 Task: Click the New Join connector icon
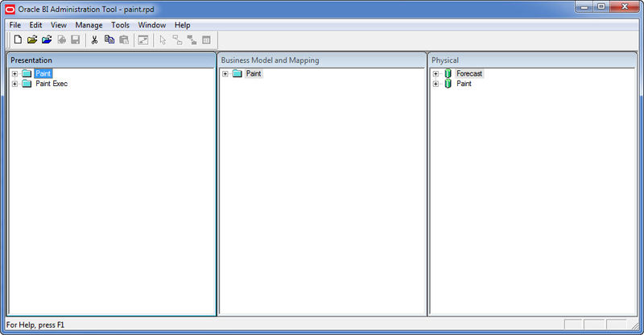[x=177, y=40]
